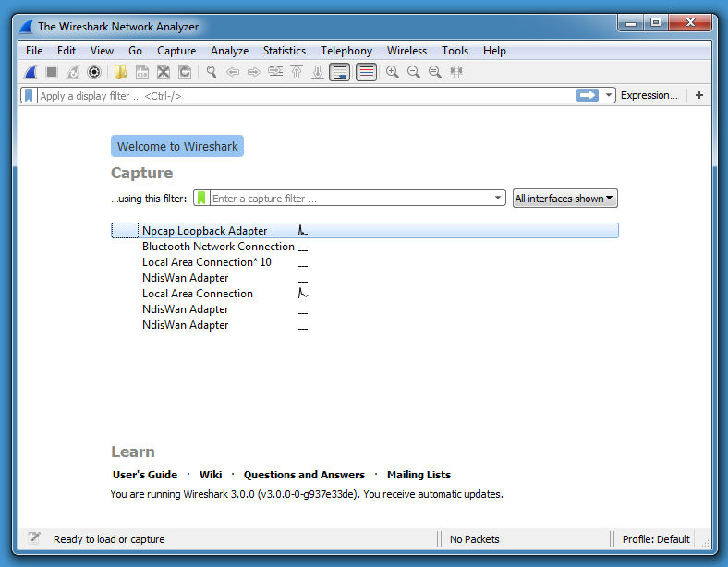Image resolution: width=728 pixels, height=567 pixels.
Task: Click the Find packet magnifier icon
Action: tap(212, 72)
